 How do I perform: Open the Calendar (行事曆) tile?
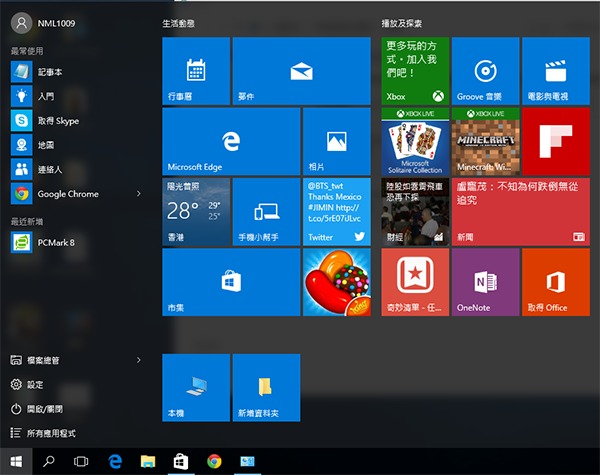coord(196,71)
